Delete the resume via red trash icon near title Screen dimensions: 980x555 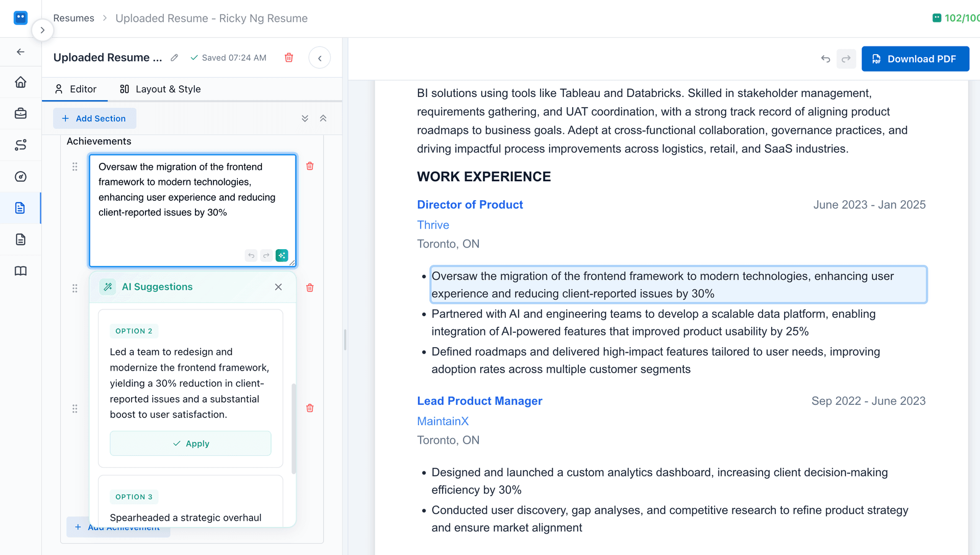click(x=289, y=57)
